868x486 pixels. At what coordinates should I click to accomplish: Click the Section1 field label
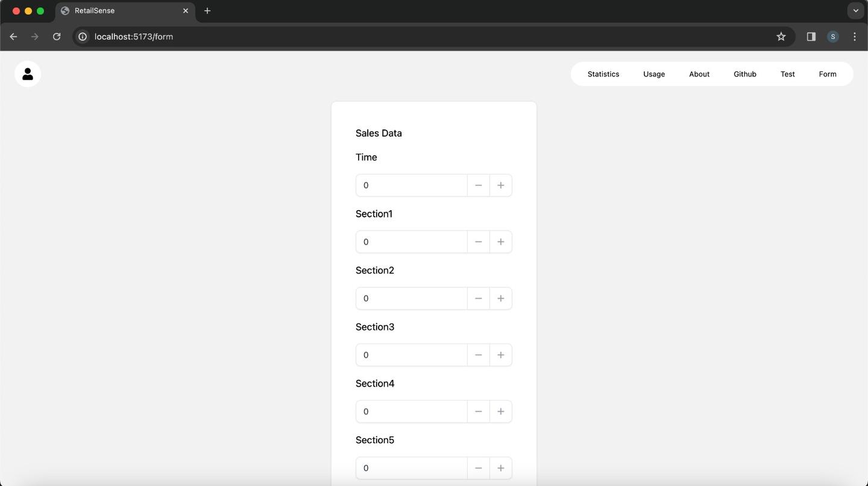[x=374, y=214]
